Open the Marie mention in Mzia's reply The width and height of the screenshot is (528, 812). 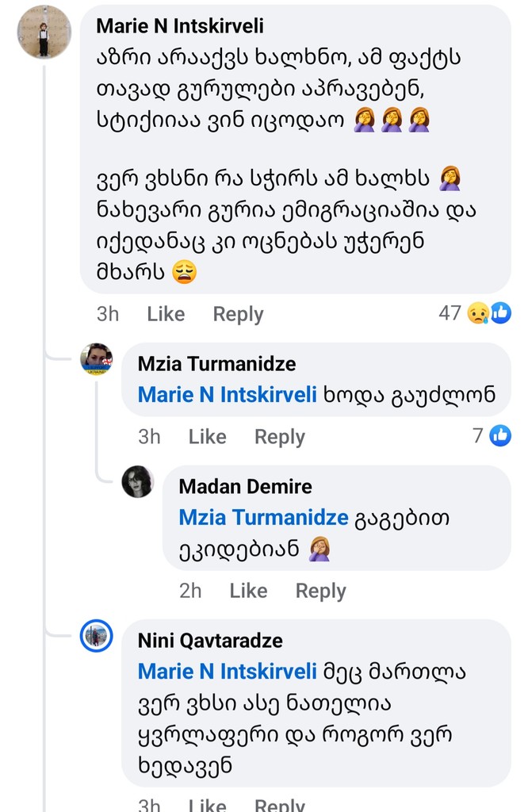point(228,395)
